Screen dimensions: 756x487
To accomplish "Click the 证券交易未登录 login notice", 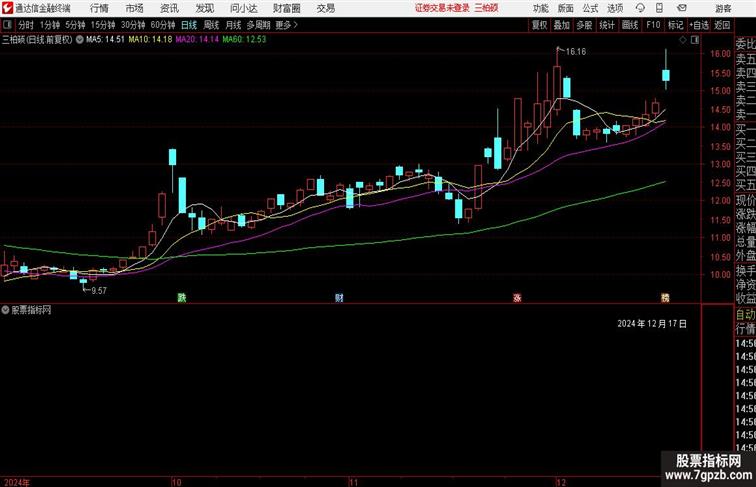I will 442,8.
